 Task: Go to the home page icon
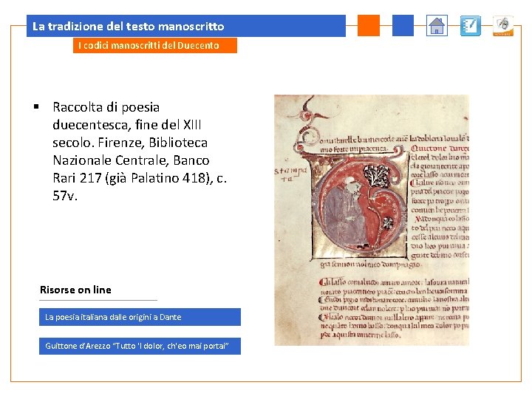pyautogui.click(x=437, y=25)
